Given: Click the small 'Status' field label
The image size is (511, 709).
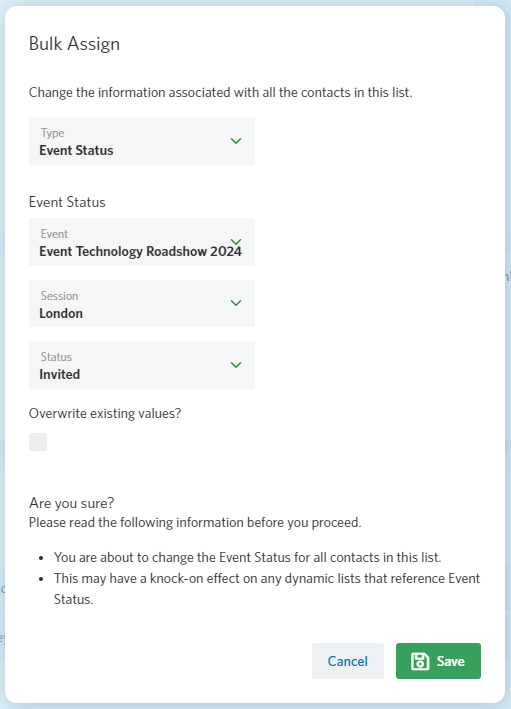Looking at the screenshot, I should click(x=56, y=357).
